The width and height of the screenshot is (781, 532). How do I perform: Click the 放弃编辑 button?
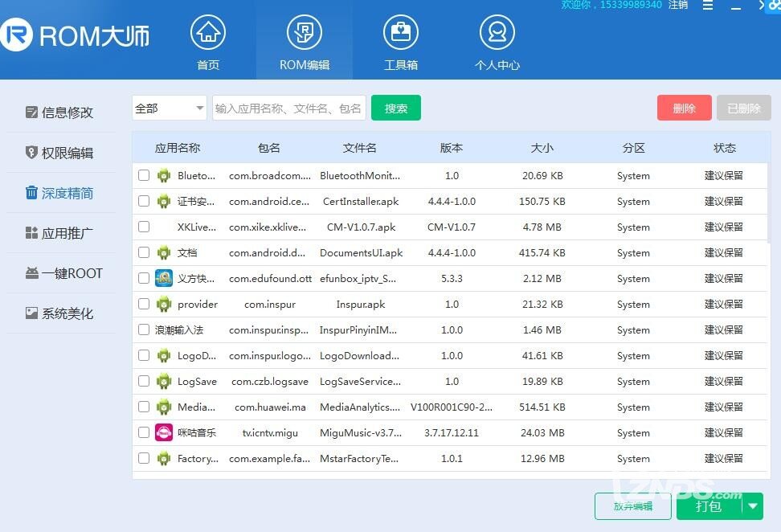coord(632,506)
